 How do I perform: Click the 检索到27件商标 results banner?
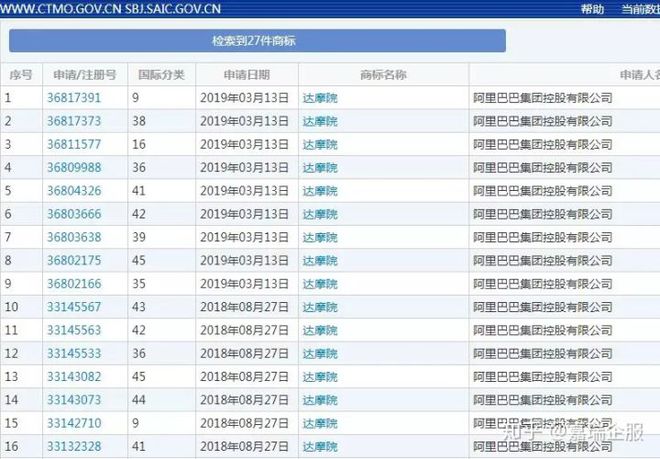[x=257, y=41]
